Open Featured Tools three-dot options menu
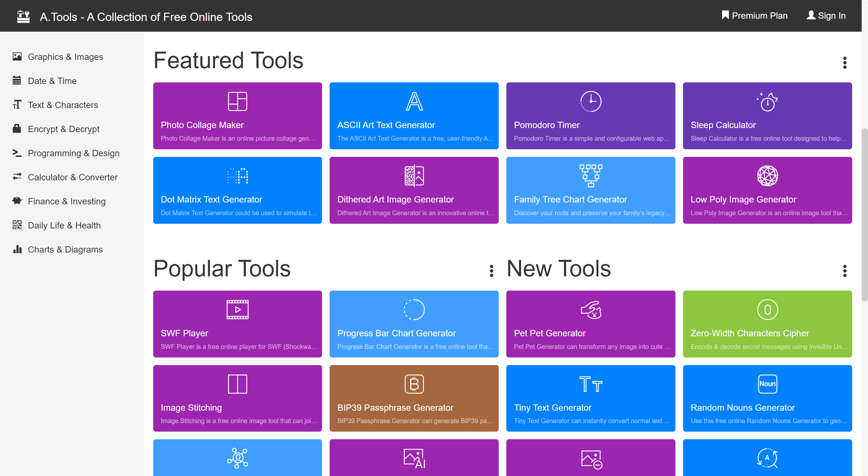Image resolution: width=868 pixels, height=476 pixels. coord(845,63)
